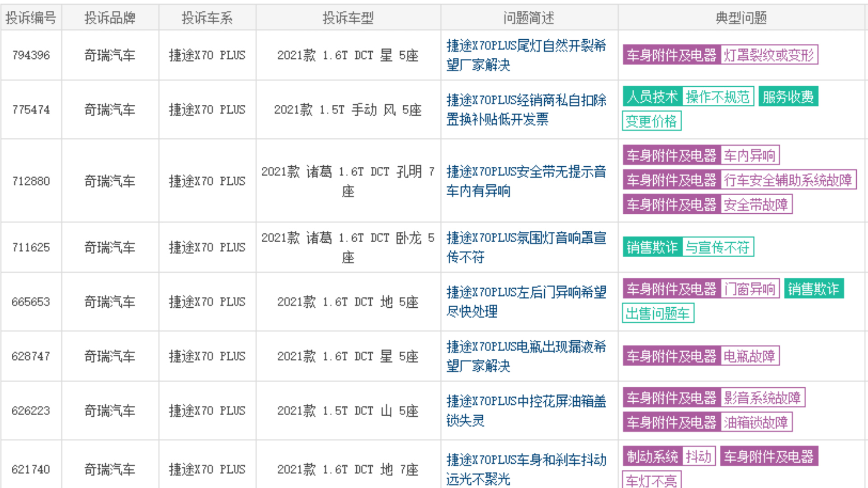Select model cell 2021款 1.5T 手动 风 5座

(x=348, y=110)
